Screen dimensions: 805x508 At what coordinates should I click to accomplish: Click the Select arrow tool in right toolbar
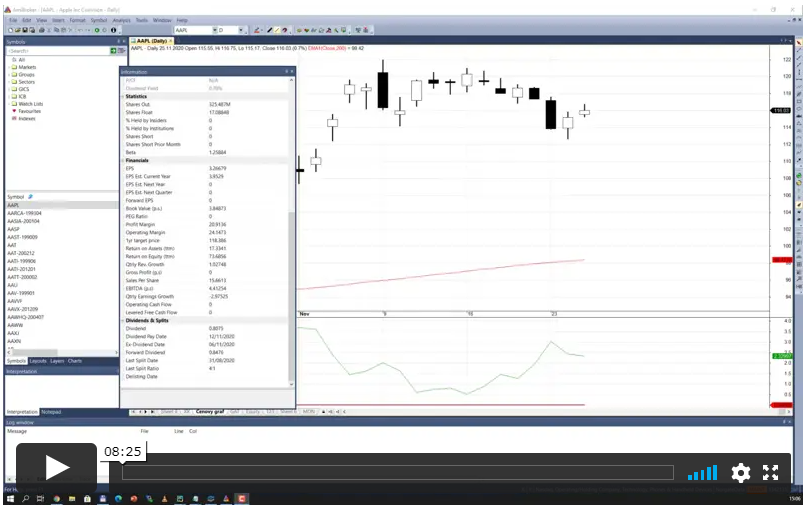pos(799,43)
